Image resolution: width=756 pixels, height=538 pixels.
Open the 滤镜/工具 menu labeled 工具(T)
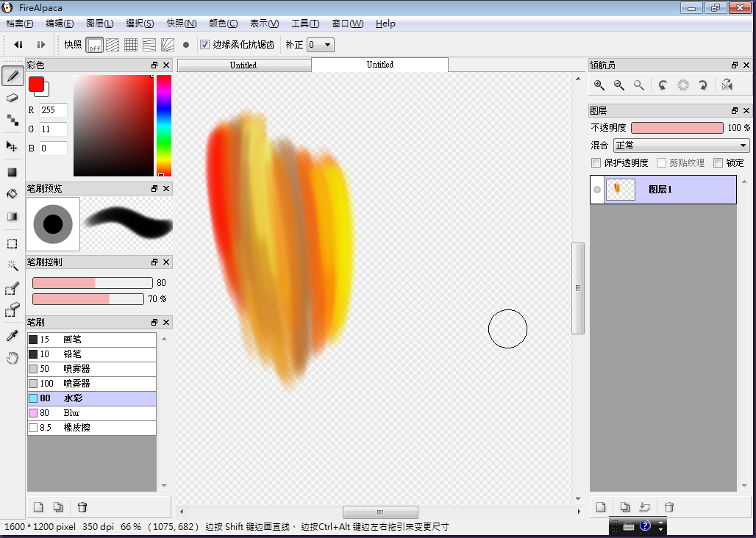tap(307, 23)
